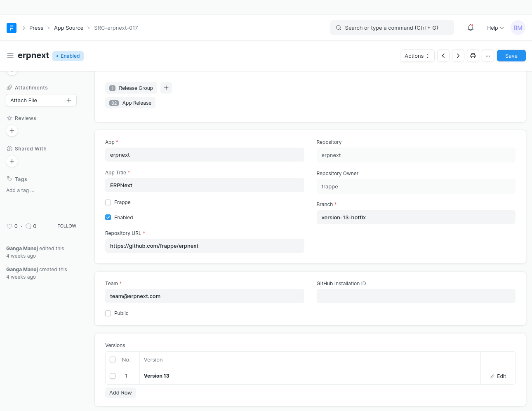The height and width of the screenshot is (411, 532).
Task: Expand the Actions dropdown
Action: 417,56
